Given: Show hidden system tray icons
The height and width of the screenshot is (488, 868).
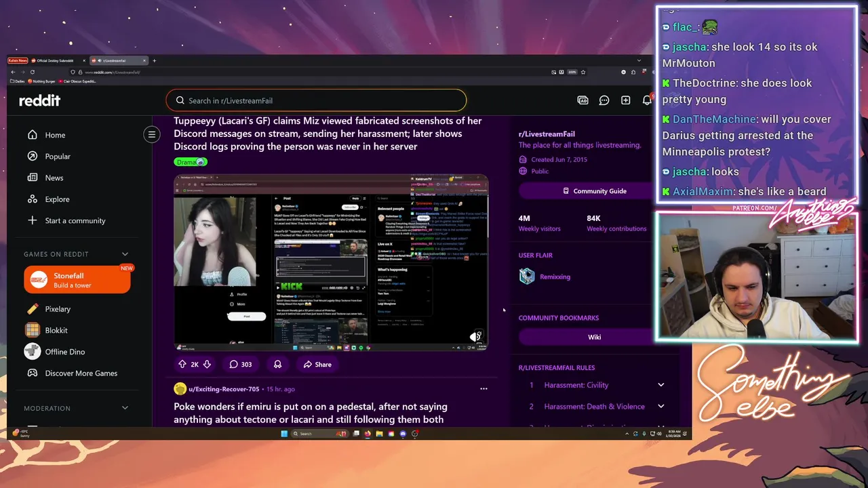Looking at the screenshot, I should click(x=627, y=434).
